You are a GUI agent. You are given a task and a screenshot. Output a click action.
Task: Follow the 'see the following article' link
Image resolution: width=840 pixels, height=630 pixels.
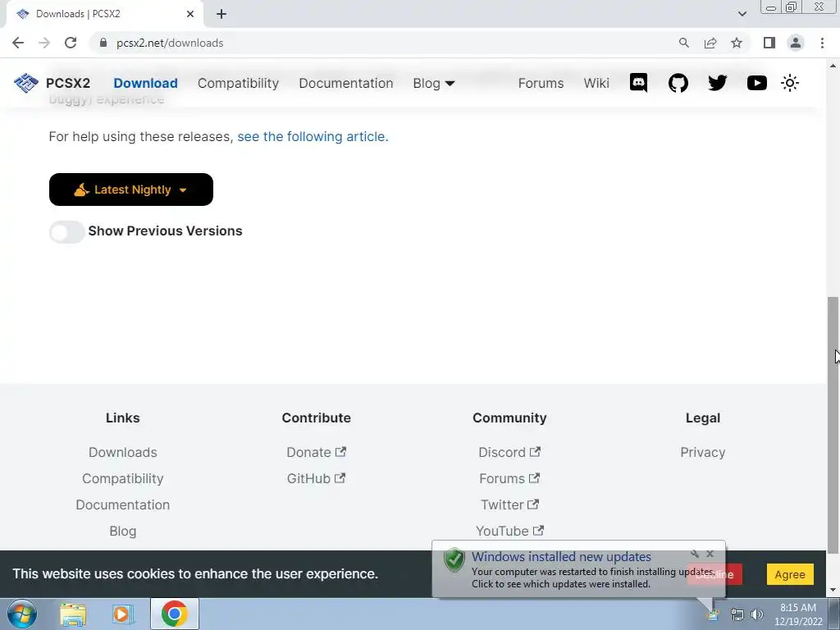(x=313, y=137)
